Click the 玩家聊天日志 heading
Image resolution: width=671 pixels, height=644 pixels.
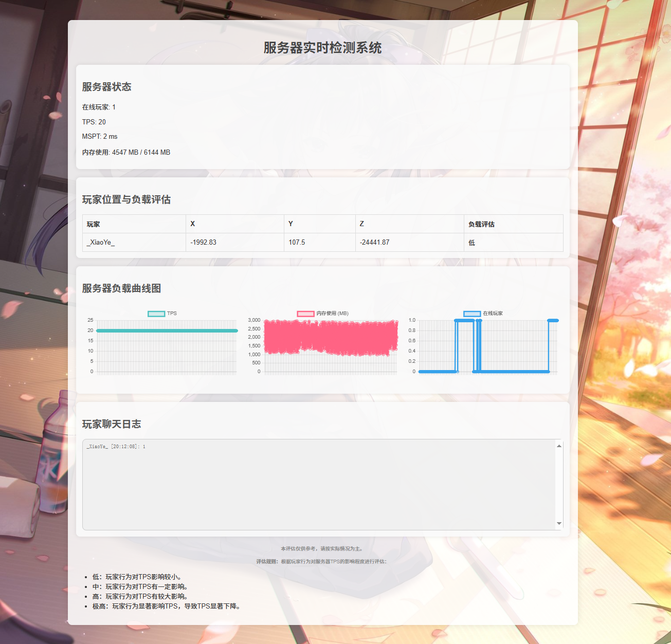112,424
